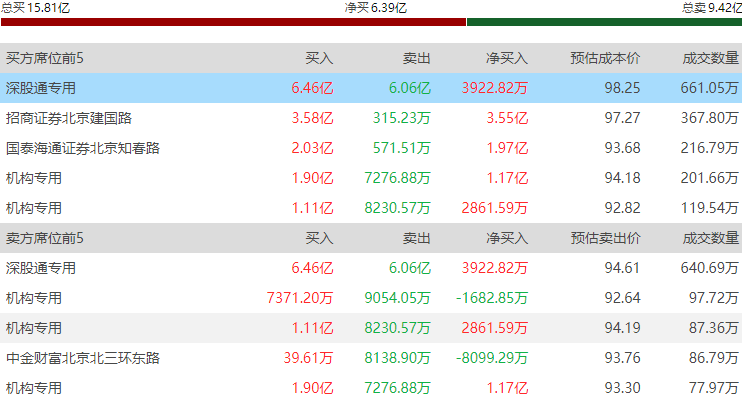Click net buy value 3922.82万 in highlighted row

[x=495, y=88]
